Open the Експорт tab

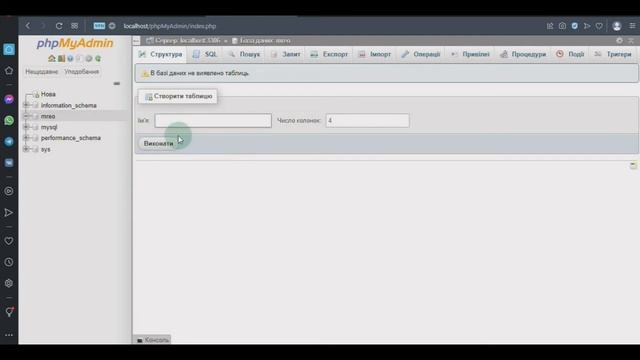point(329,54)
